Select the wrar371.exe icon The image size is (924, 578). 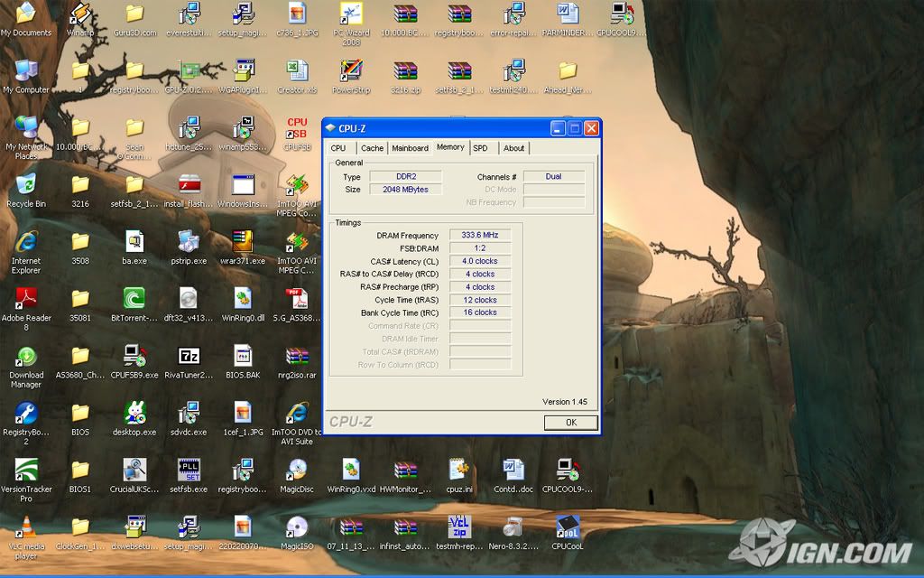(x=243, y=242)
